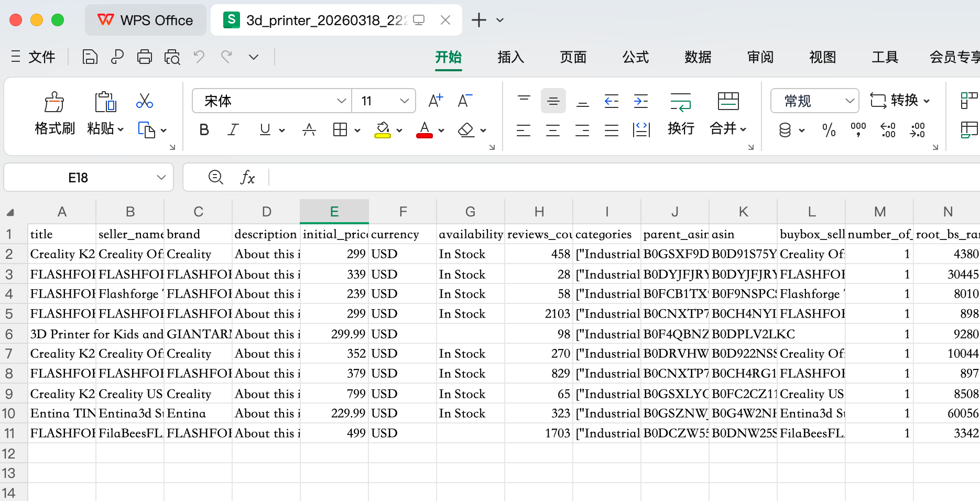The image size is (980, 501).
Task: Apply cell borders icon
Action: 340,130
